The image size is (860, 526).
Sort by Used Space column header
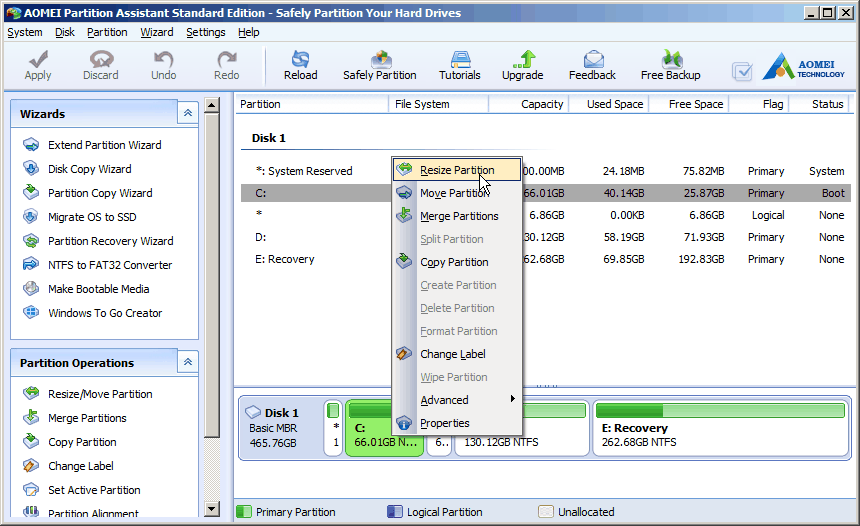609,104
